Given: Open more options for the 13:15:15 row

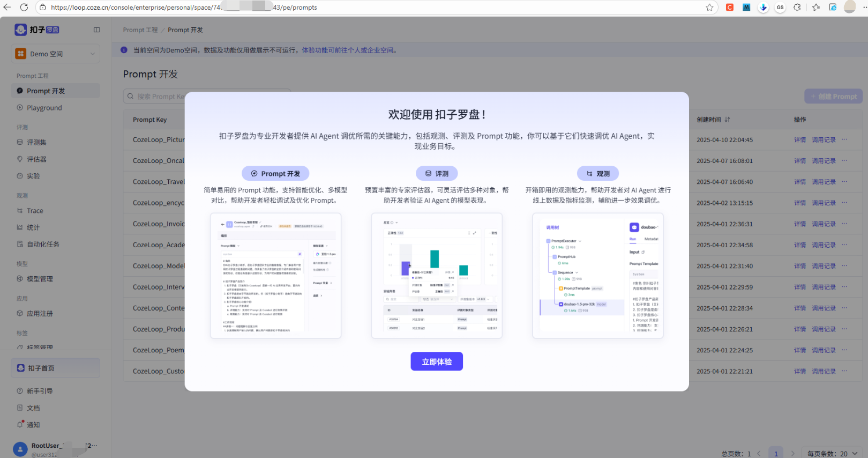Looking at the screenshot, I should (844, 203).
